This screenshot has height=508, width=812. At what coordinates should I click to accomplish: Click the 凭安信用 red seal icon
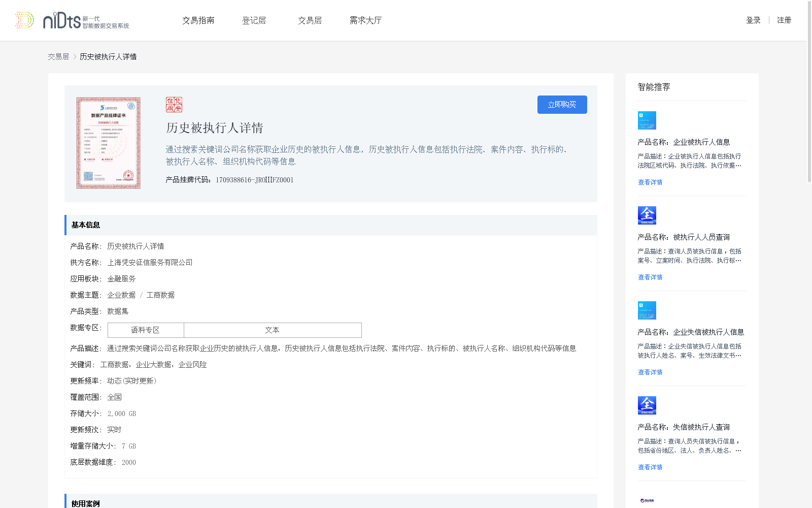[174, 105]
